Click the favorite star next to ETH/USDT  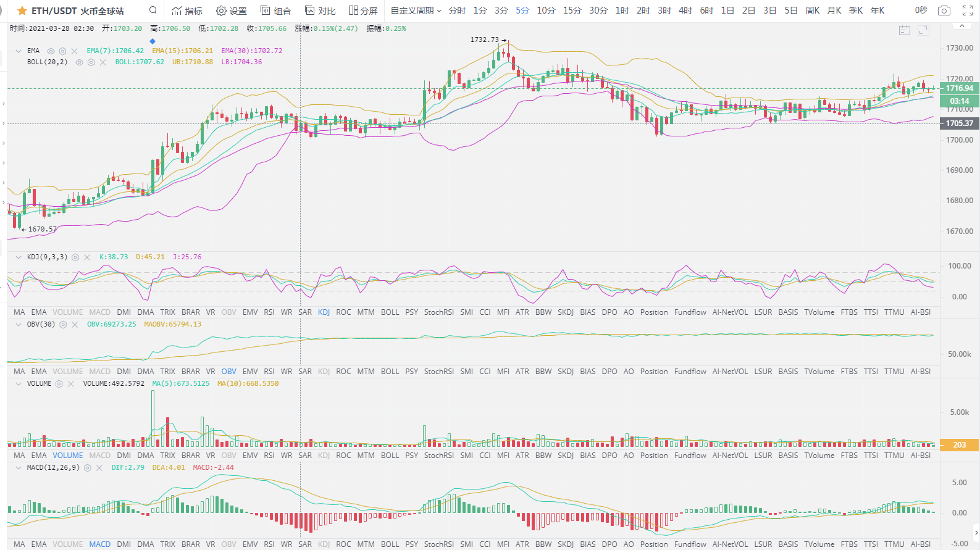[22, 11]
